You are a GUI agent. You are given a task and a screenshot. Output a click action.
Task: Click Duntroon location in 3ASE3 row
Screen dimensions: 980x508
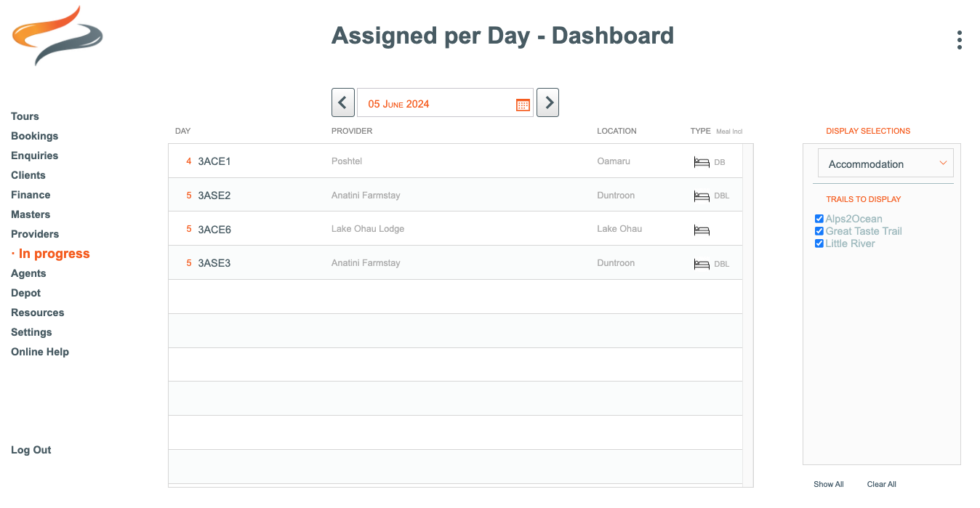click(616, 262)
